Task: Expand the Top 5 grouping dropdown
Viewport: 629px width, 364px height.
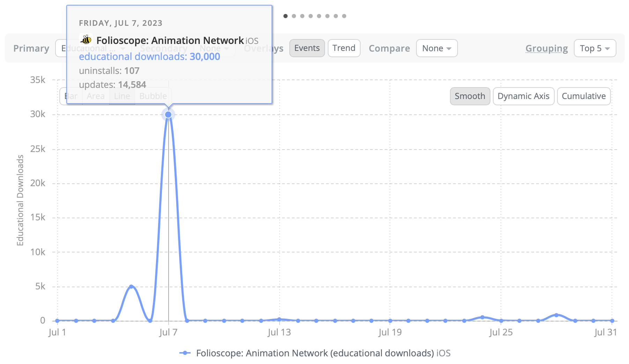Action: (x=595, y=48)
